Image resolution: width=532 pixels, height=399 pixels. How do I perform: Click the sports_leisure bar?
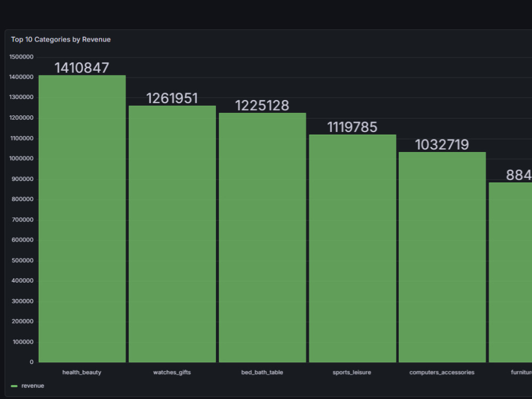(353, 248)
